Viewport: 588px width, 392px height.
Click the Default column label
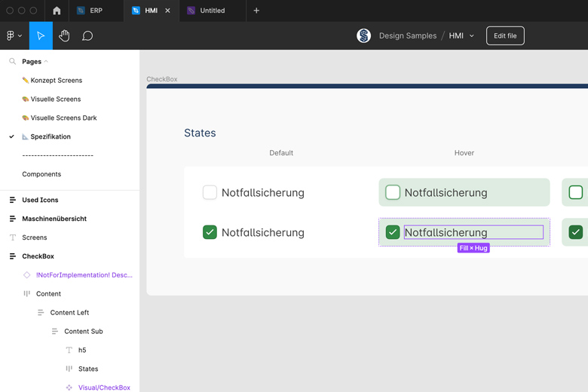281,153
